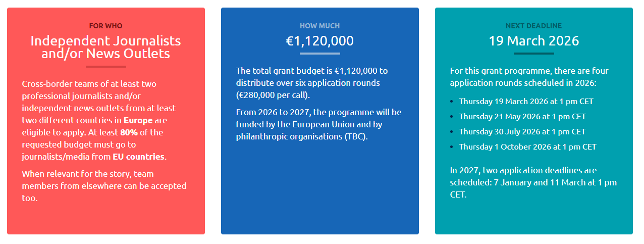The width and height of the screenshot is (644, 244).
Task: Click the bold '80%' figure
Action: (x=129, y=132)
